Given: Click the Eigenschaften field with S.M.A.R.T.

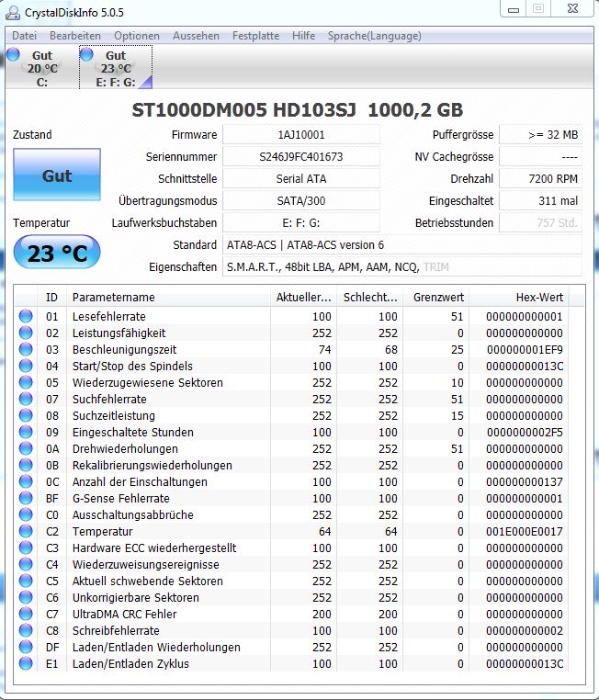Looking at the screenshot, I should click(402, 266).
